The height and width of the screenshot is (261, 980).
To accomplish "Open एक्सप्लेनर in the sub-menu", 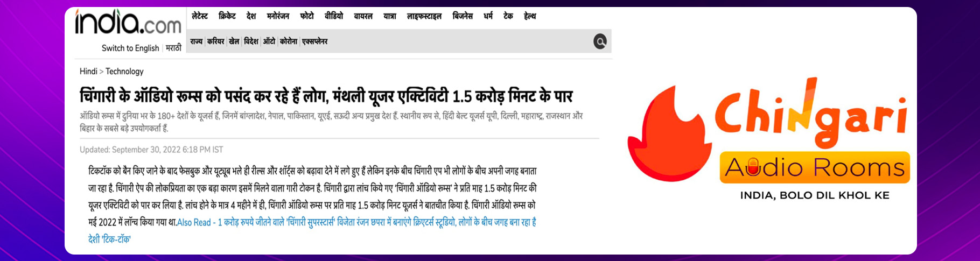I will click(x=315, y=41).
